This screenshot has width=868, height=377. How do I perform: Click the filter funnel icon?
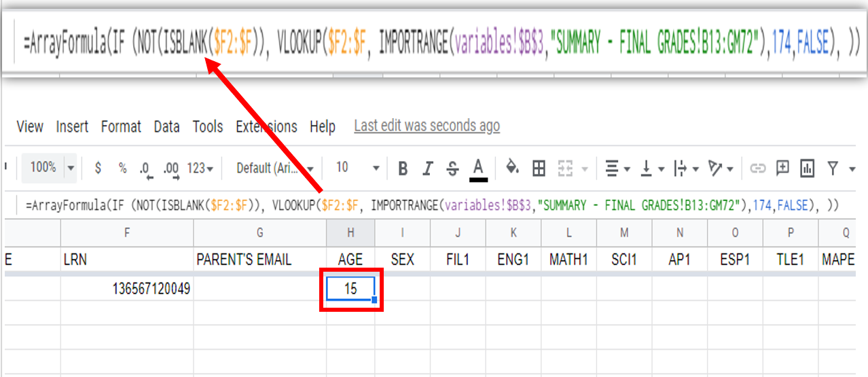click(833, 168)
